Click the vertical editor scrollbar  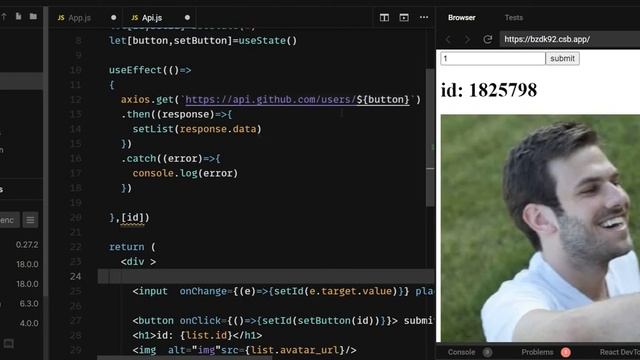(430, 138)
